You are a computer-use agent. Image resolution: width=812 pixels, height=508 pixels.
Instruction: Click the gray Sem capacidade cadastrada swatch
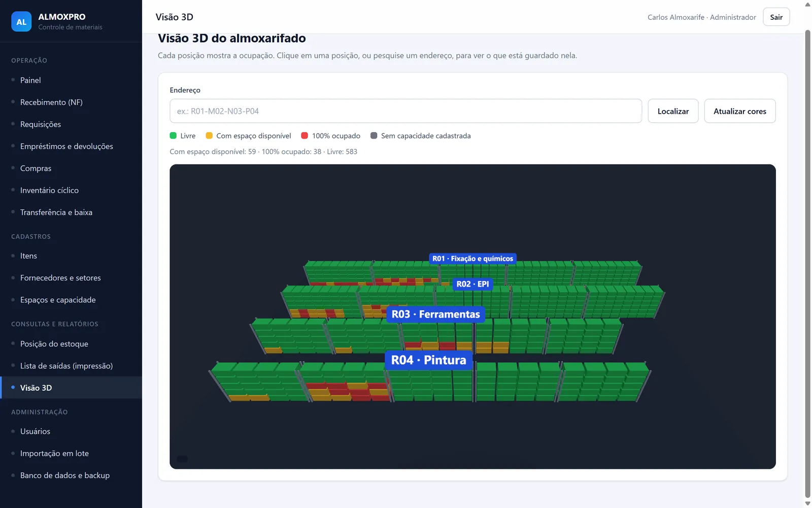click(374, 136)
